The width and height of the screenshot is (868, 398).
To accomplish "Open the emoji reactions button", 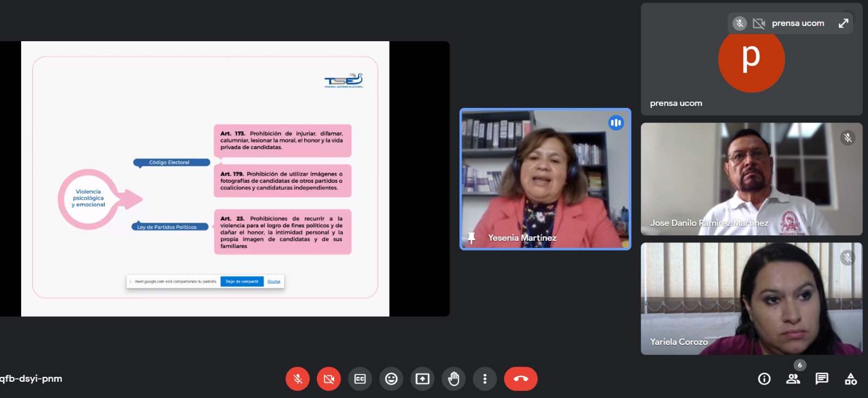I will 391,379.
